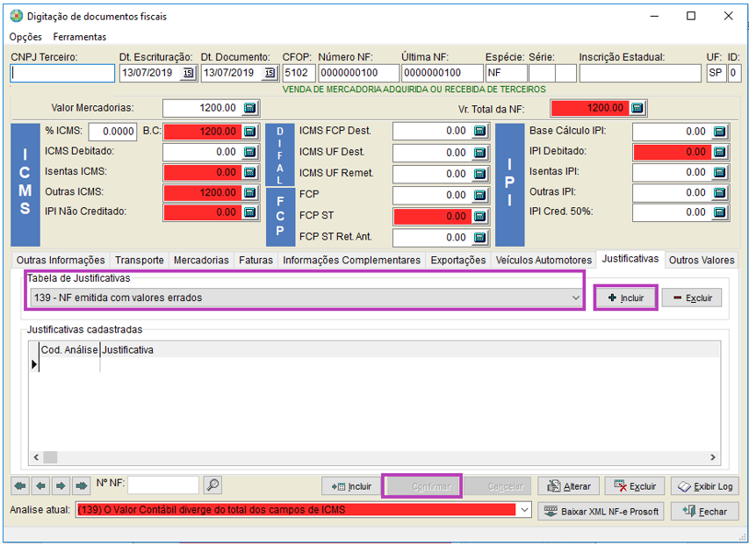The image size is (756, 553).
Task: Click the % ICMS input field
Action: click(112, 131)
